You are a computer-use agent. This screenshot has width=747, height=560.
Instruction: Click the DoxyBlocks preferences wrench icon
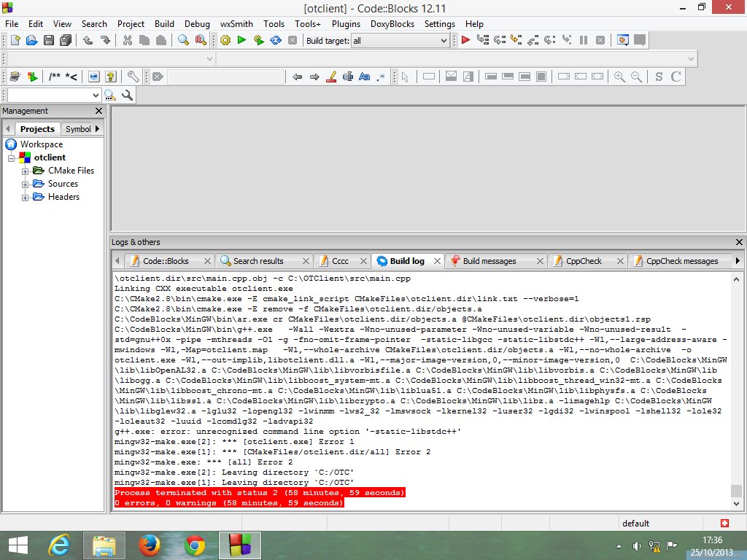[133, 77]
